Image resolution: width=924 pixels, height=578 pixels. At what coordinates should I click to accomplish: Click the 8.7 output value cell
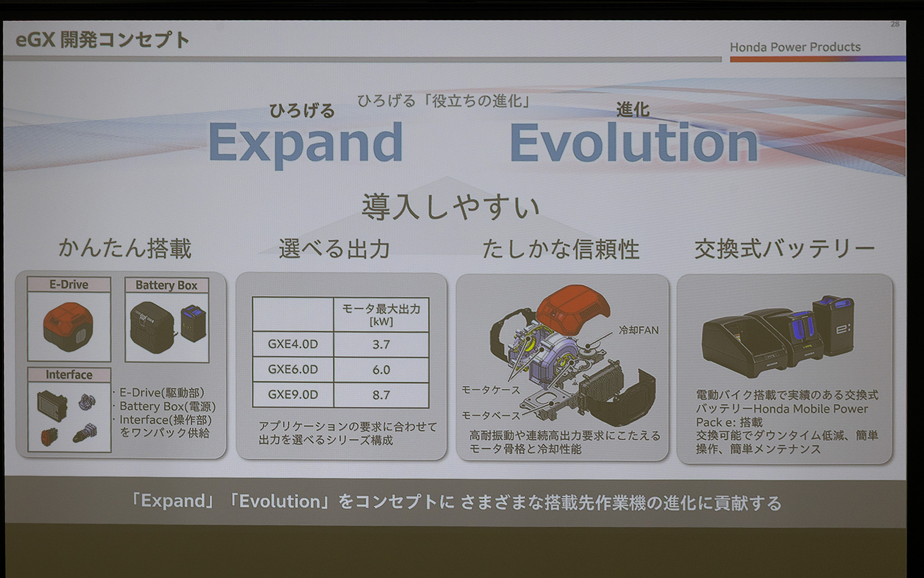click(381, 395)
